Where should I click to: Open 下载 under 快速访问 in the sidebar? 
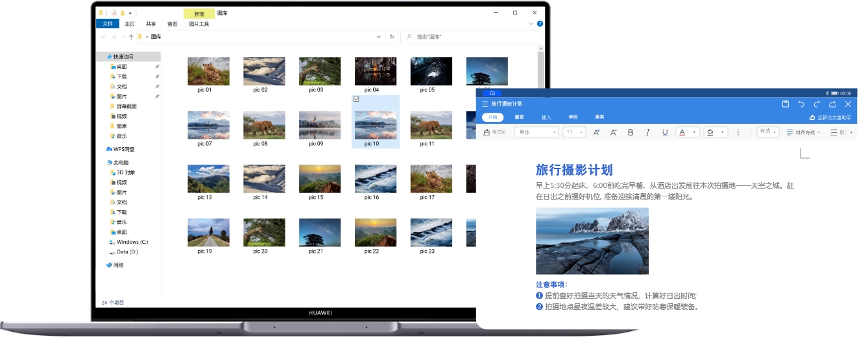119,76
